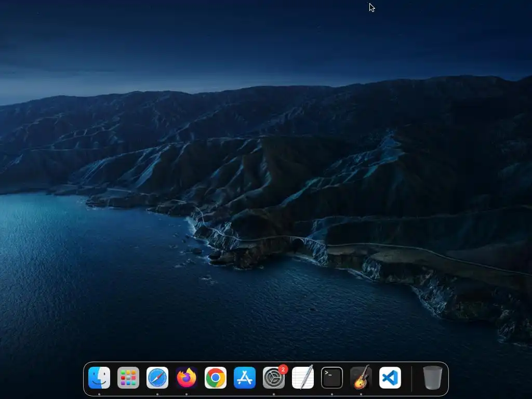Open Finder from the dock

[x=99, y=378]
